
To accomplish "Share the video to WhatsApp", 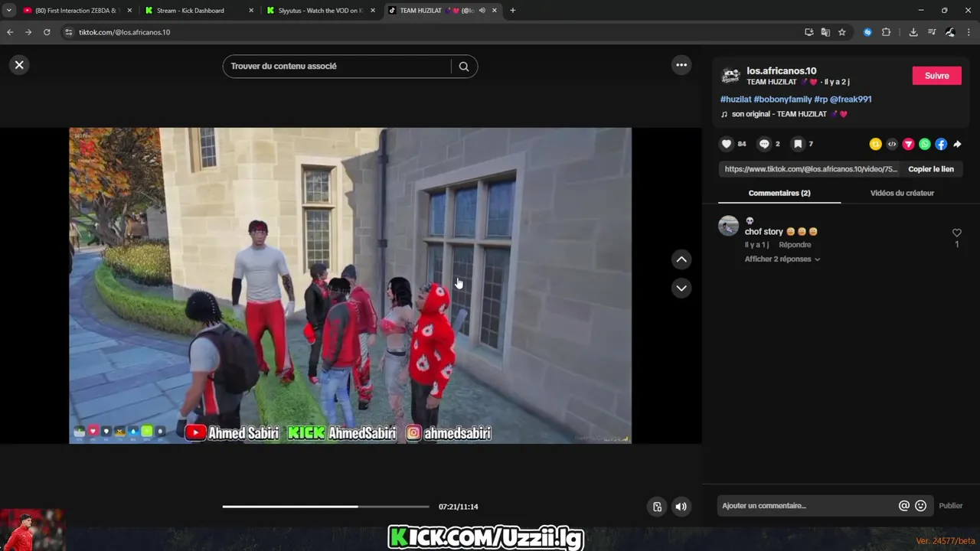I will (x=925, y=144).
